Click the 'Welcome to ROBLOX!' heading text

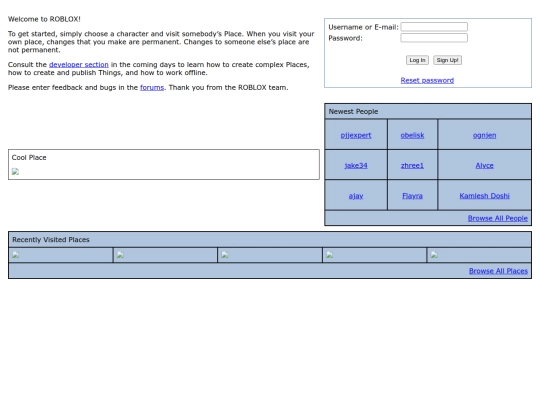(44, 19)
